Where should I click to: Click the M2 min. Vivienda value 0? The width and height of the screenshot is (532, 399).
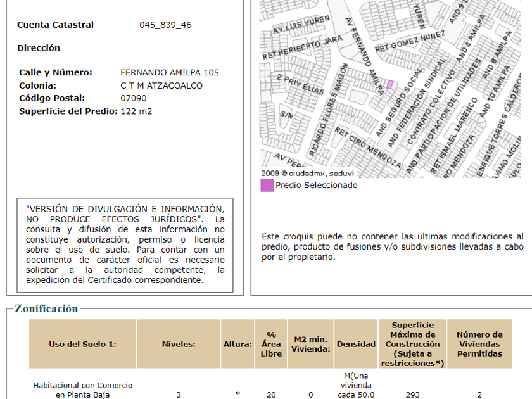tap(310, 395)
